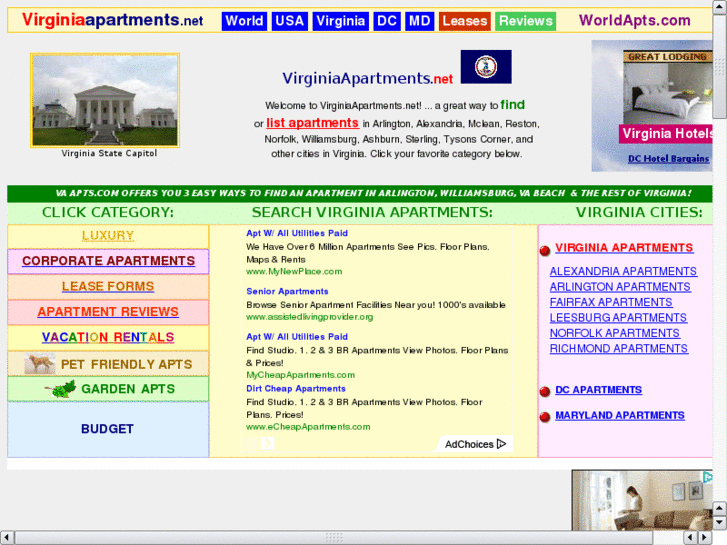Open Alexandria Apartments link

pos(623,271)
